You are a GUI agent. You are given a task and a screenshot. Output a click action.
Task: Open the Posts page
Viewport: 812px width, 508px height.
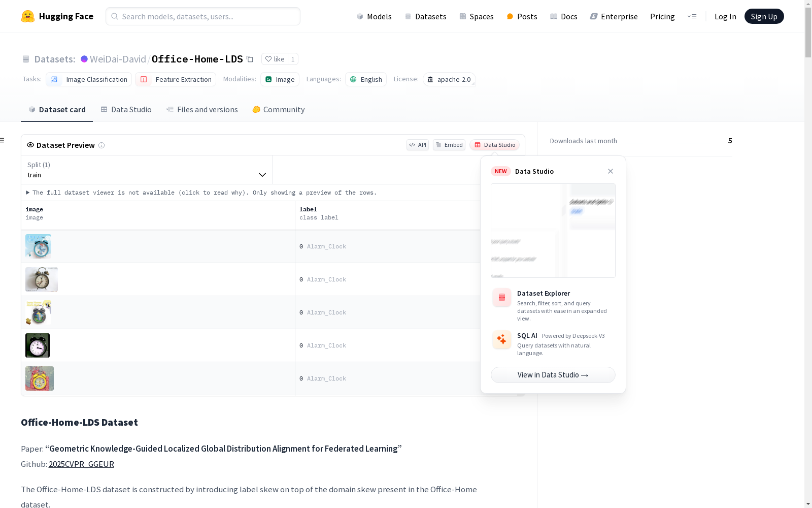point(522,16)
